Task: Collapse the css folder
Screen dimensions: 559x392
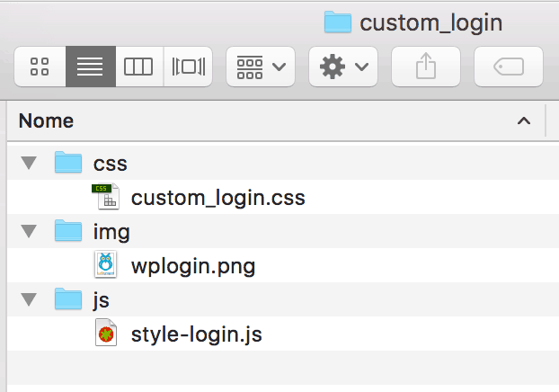Action: tap(29, 164)
